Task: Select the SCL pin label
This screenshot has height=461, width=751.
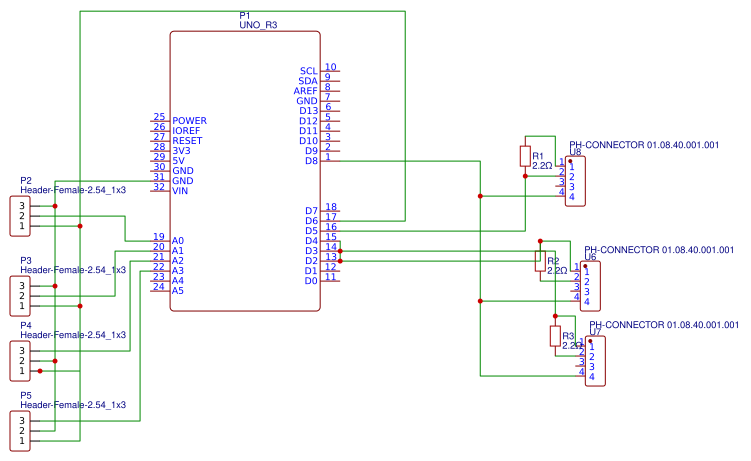Action: (308, 71)
